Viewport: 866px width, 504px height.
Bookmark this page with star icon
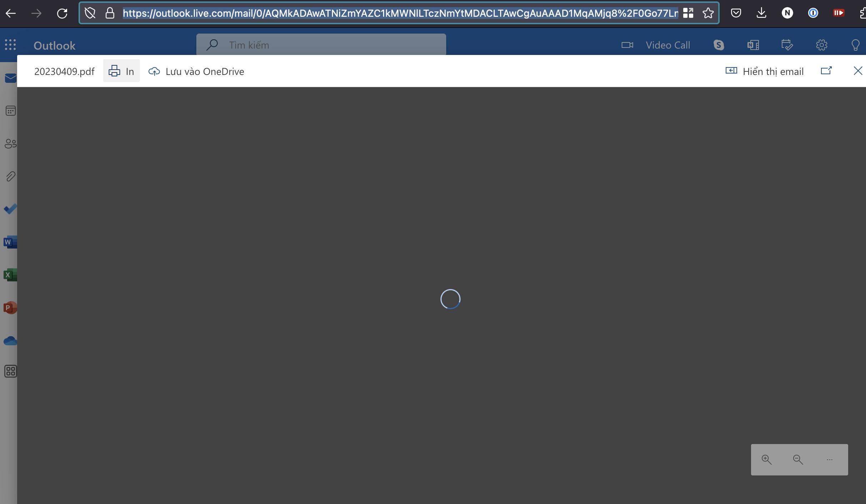point(708,13)
